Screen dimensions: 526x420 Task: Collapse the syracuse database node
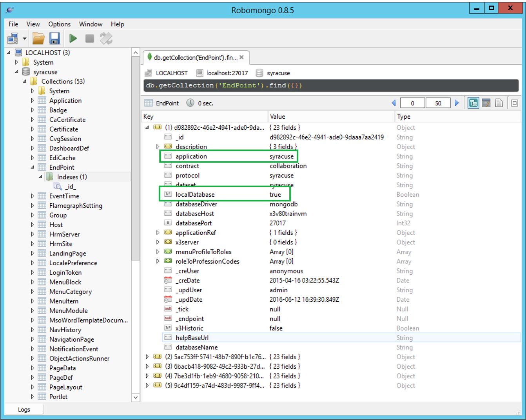(16, 72)
